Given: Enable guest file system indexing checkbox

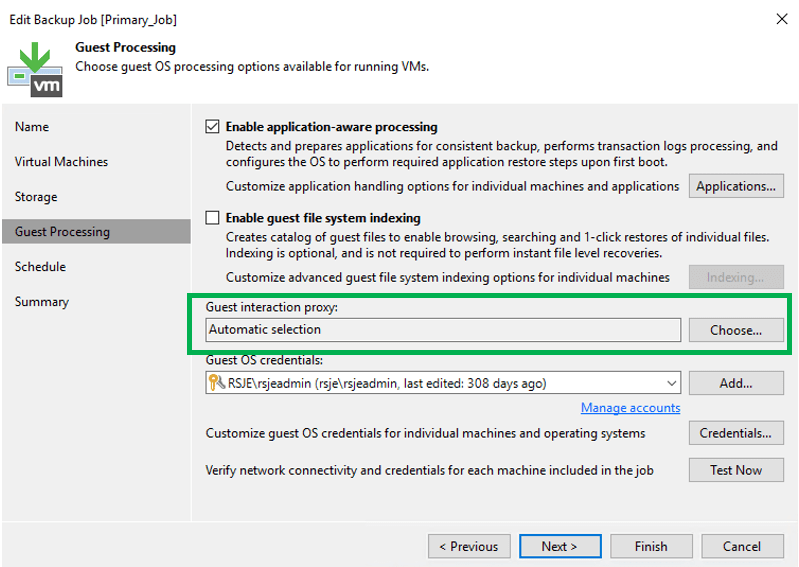Looking at the screenshot, I should tap(212, 218).
